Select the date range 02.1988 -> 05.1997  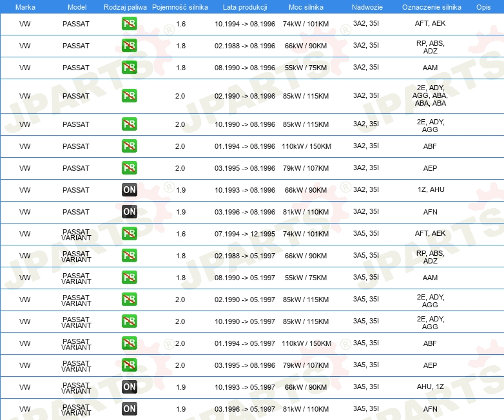pos(245,256)
